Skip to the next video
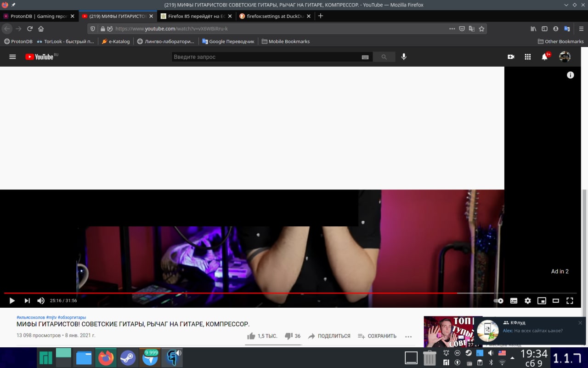The image size is (588, 368). (27, 301)
